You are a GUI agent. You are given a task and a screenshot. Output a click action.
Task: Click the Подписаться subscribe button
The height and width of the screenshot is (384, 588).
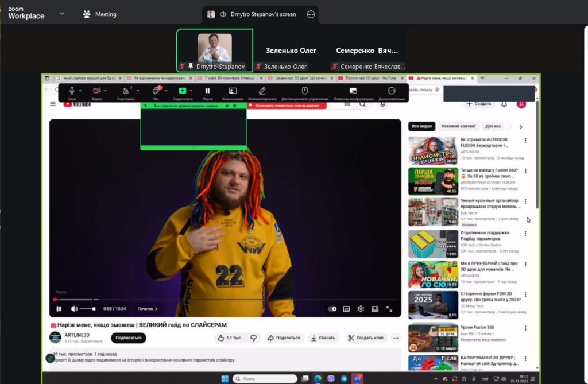coord(128,338)
